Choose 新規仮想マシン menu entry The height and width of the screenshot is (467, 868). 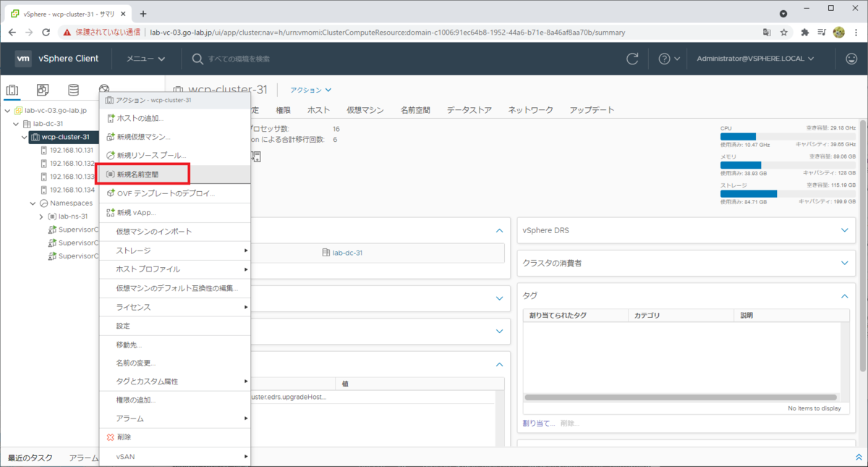174,137
